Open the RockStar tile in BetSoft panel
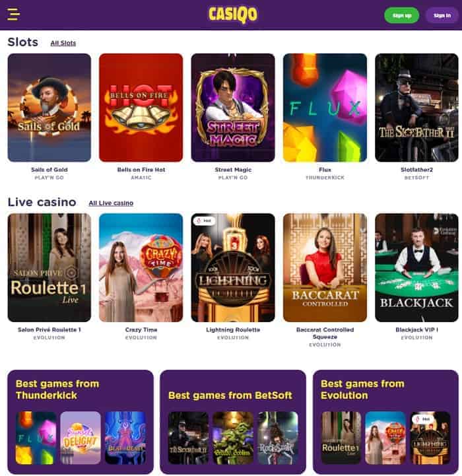 pos(278,438)
